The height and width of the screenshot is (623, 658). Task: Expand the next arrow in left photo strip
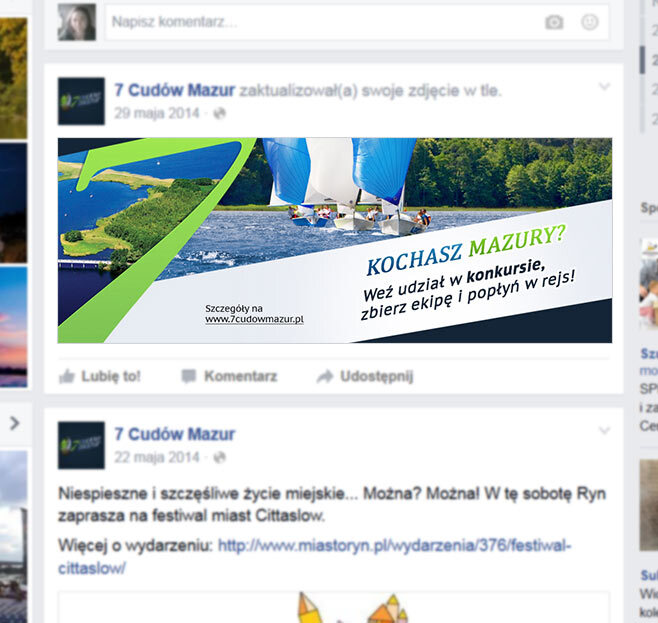(x=14, y=423)
